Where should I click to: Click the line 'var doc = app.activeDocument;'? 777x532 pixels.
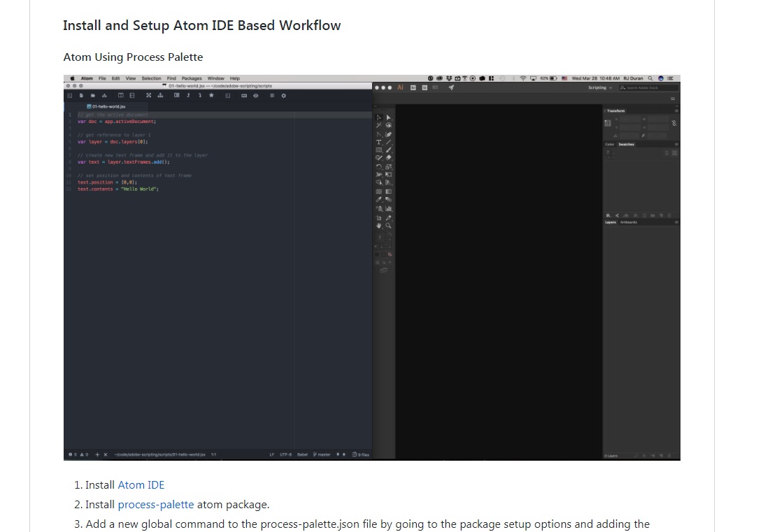coord(117,122)
